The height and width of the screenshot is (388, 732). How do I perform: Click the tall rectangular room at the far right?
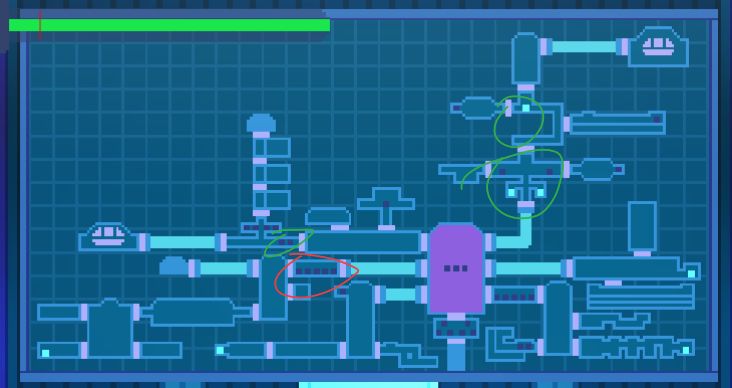click(x=642, y=226)
